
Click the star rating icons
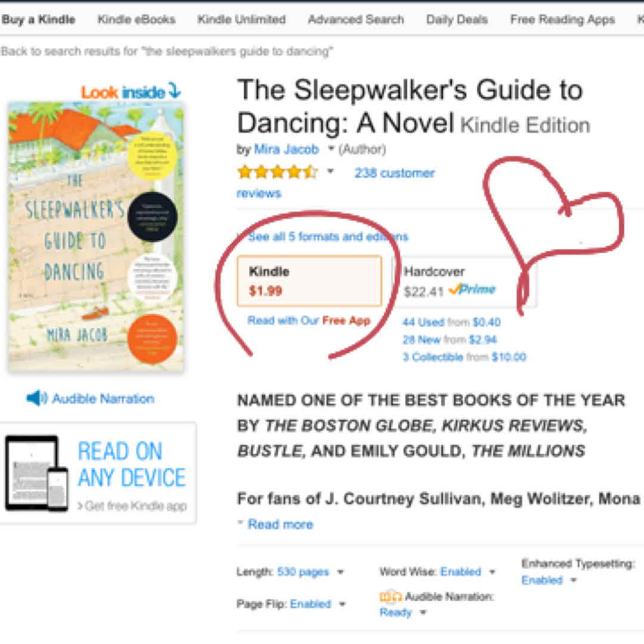click(277, 173)
